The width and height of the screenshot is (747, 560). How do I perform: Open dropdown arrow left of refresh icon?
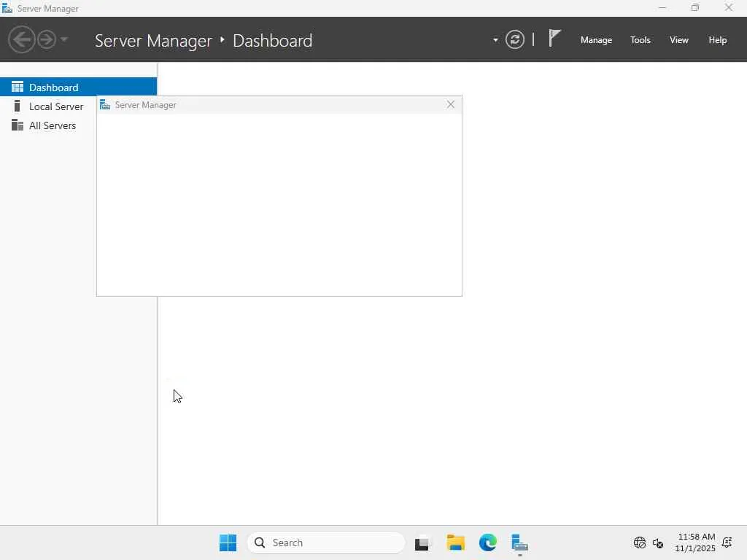(495, 40)
